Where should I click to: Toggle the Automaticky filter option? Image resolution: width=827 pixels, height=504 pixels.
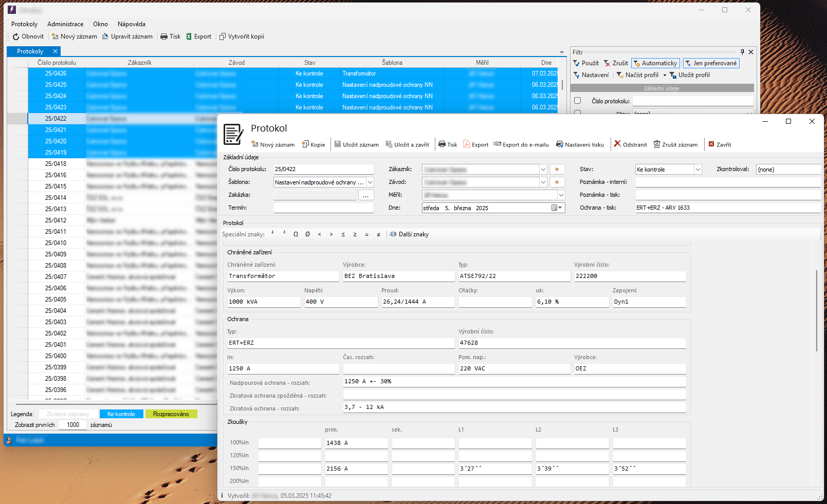pos(655,63)
